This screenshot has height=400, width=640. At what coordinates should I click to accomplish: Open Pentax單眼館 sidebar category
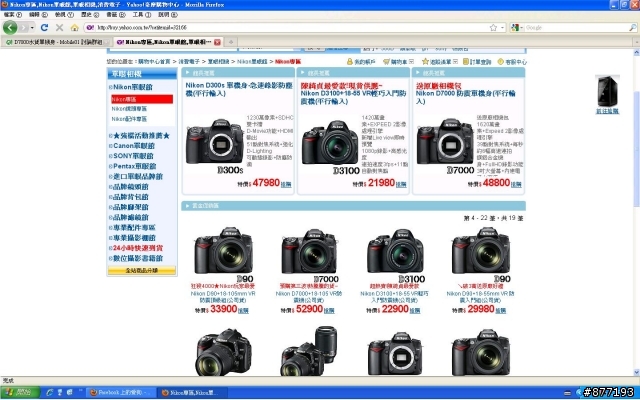coord(135,166)
